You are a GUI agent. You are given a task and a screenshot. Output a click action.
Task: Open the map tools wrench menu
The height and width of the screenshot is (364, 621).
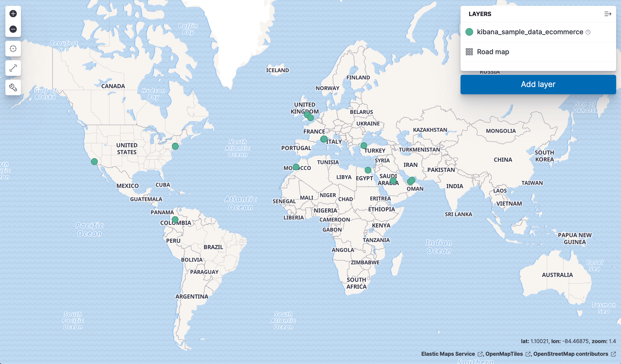[x=13, y=87]
